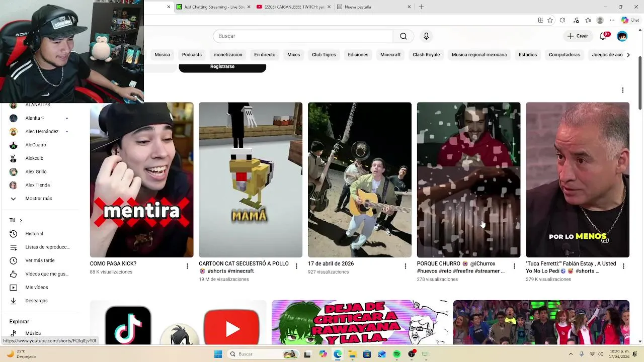Select the Minecraft filter chip
This screenshot has height=362, width=644.
[390, 55]
